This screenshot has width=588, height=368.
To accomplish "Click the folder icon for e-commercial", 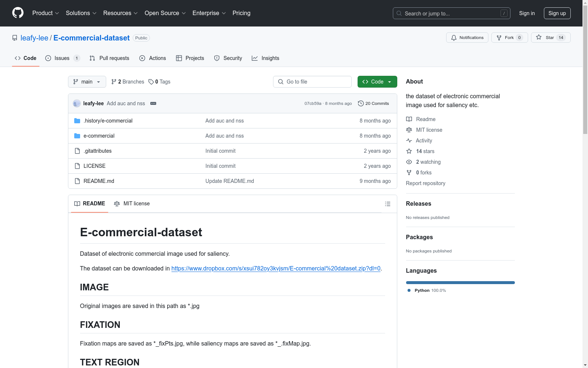I will click(x=77, y=136).
